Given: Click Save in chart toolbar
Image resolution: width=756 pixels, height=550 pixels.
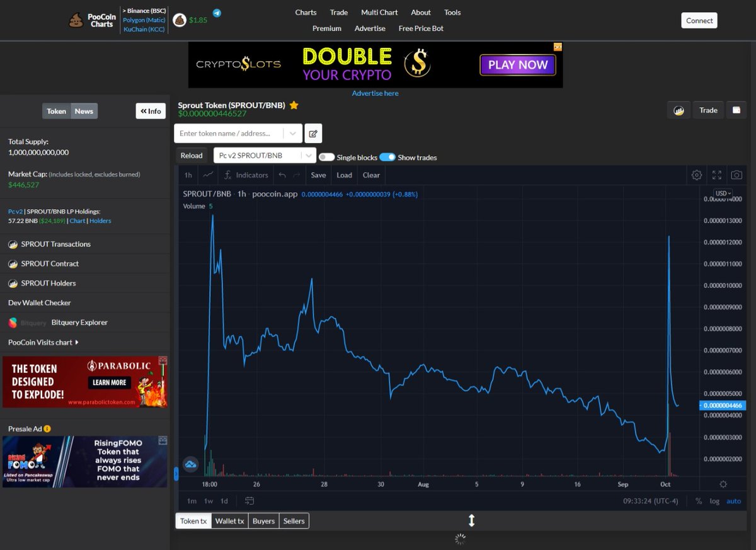Looking at the screenshot, I should 318,175.
